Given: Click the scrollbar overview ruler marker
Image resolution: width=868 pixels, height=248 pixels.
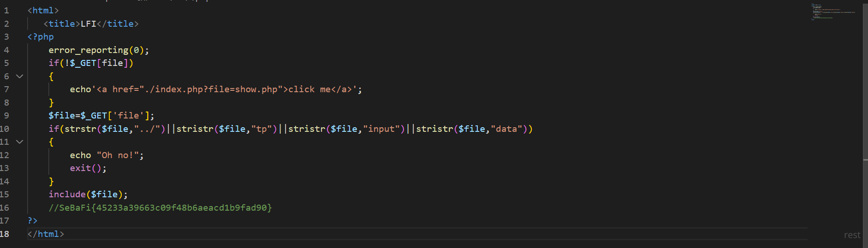Looking at the screenshot, I should [x=865, y=160].
